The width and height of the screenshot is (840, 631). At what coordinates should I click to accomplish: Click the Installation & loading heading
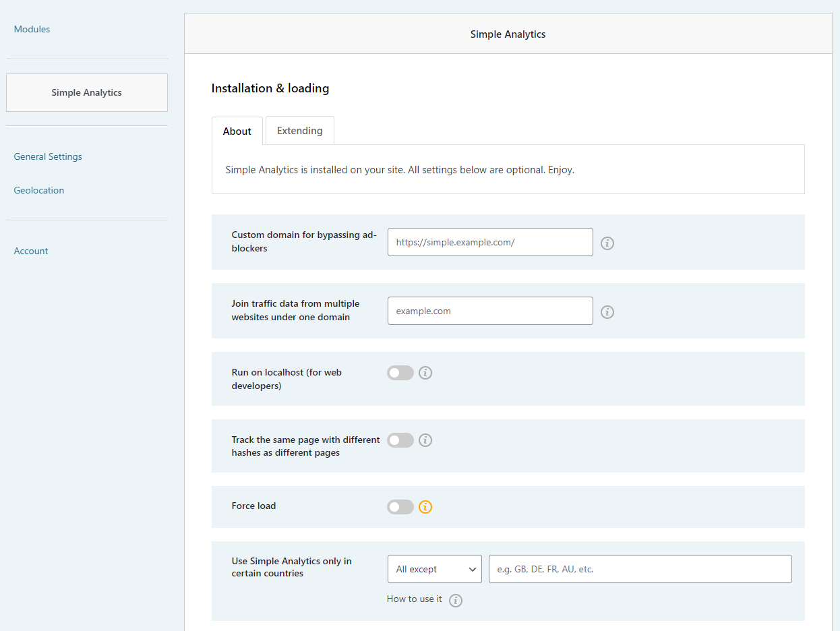coord(270,88)
